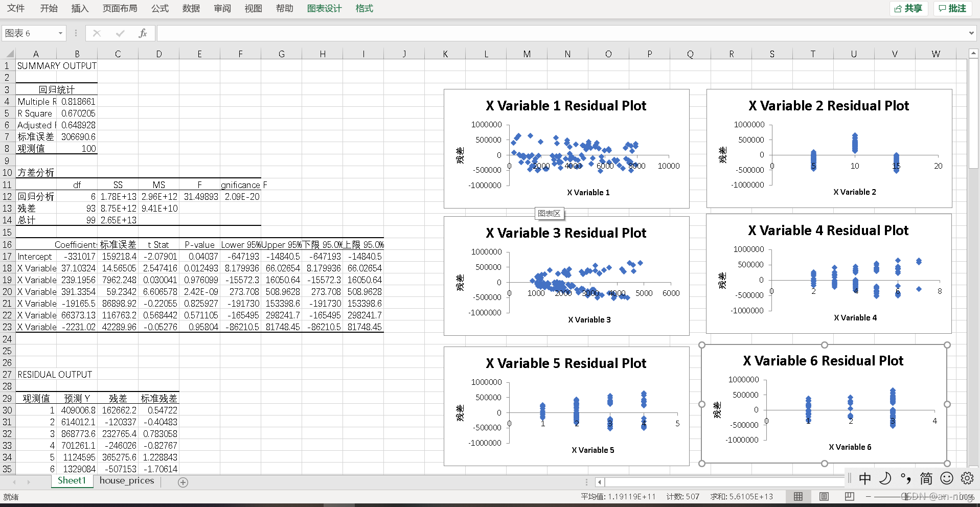Open the 视图 ribbon tab
This screenshot has width=980, height=507.
click(253, 8)
